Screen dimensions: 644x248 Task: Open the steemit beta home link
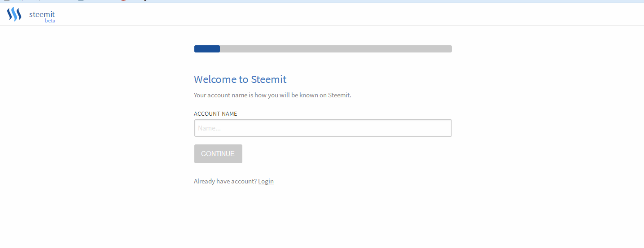[42, 16]
